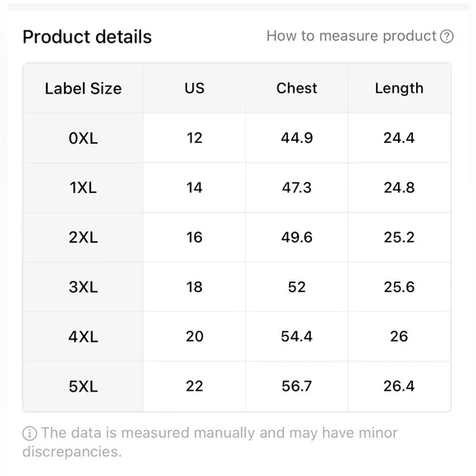This screenshot has height=476, width=476.
Task: Click the 56.7 chest measurement cell
Action: pyautogui.click(x=296, y=387)
